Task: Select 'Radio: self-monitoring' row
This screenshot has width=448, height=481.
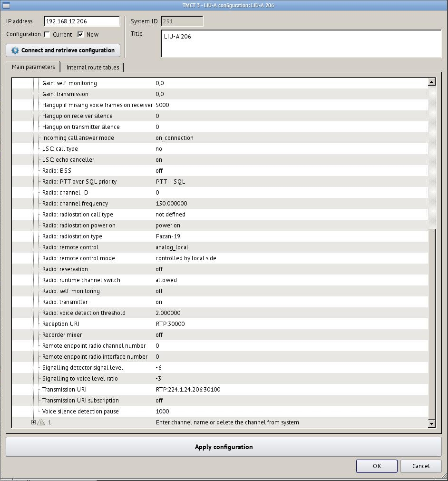Action: [220, 291]
